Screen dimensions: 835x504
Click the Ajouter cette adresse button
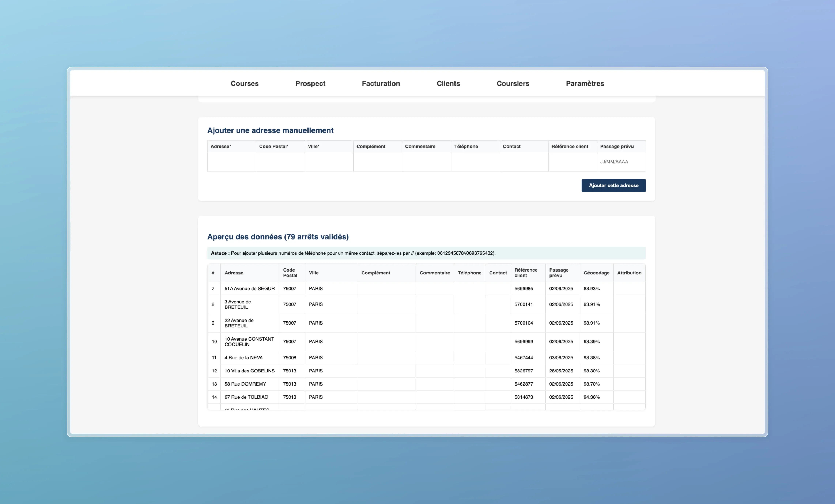coord(613,185)
